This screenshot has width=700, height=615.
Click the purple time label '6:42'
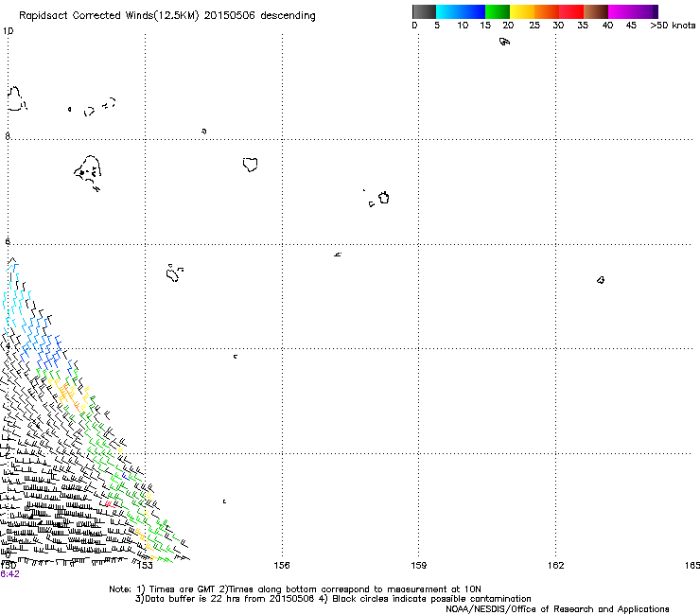[x=9, y=574]
